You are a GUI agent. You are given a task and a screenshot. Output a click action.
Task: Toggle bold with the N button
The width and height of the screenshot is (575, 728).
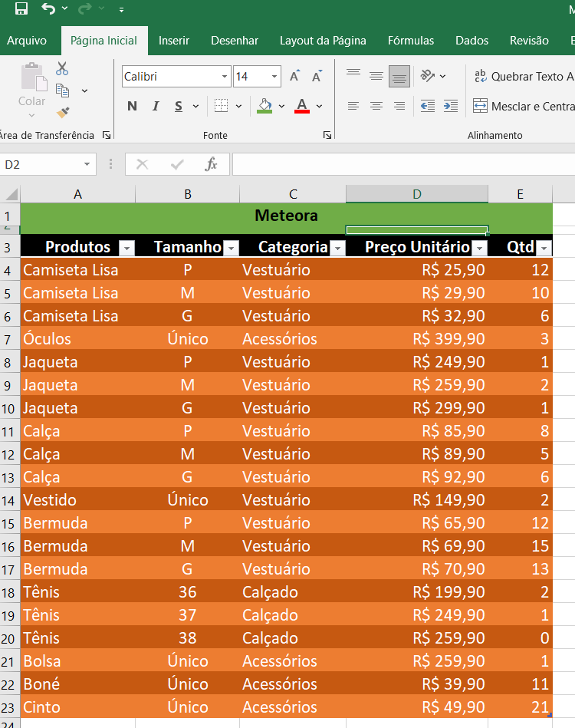[133, 107]
